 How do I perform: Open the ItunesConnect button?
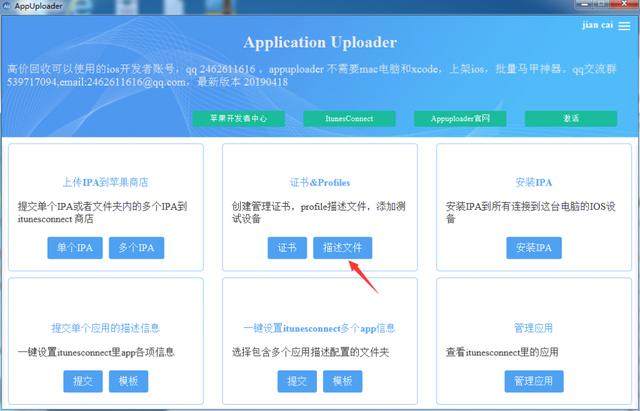tap(349, 118)
